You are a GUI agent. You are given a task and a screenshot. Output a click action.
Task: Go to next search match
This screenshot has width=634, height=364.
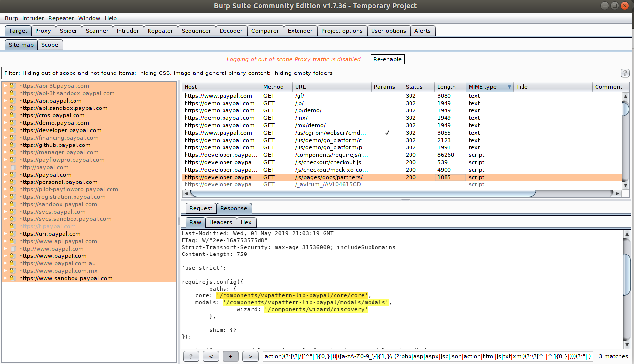pos(250,356)
